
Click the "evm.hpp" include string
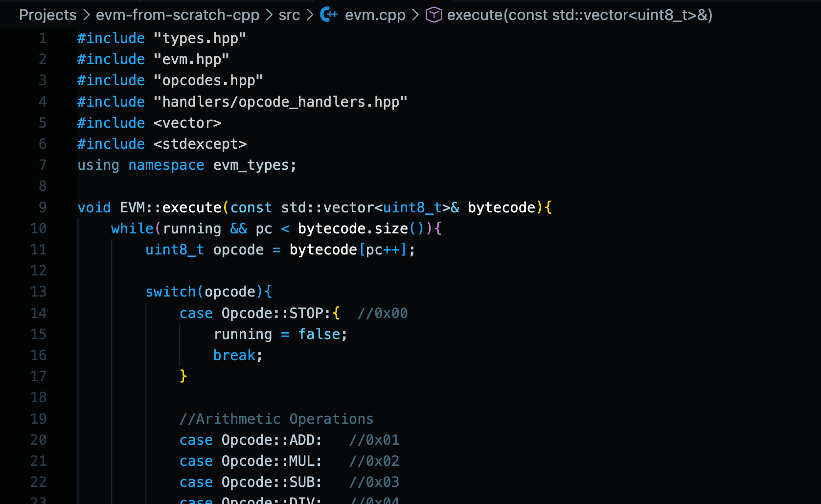pos(191,59)
